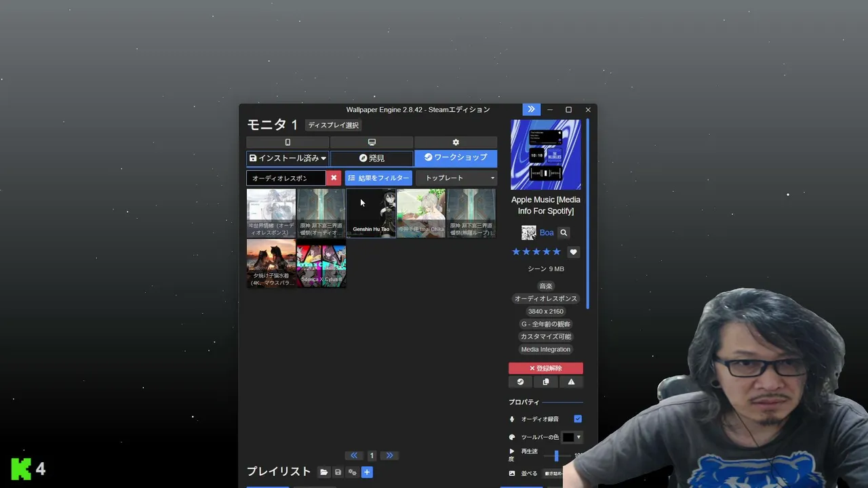
Task: Select the 今井千佳 Imai Chika wallpaper thumbnail
Action: point(421,213)
